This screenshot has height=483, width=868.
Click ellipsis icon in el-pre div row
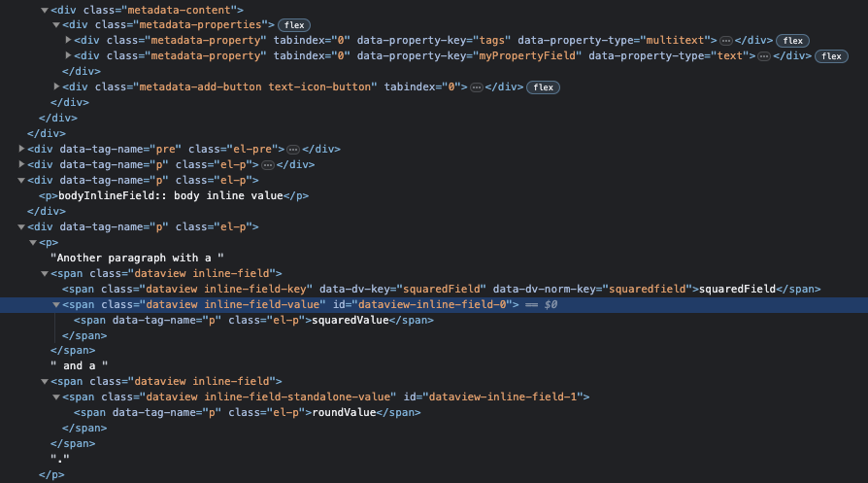[293, 149]
